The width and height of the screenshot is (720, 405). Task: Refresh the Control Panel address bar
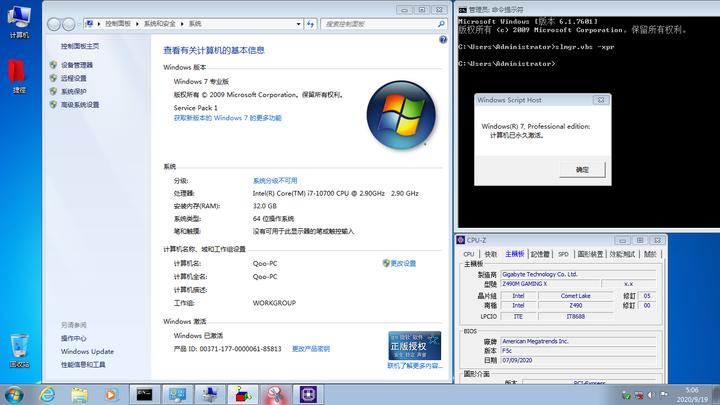(311, 24)
